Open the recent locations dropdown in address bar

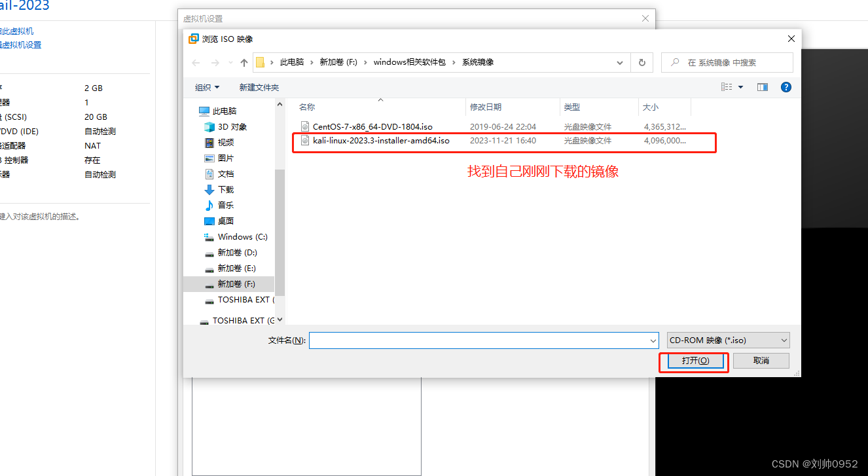[x=620, y=62]
